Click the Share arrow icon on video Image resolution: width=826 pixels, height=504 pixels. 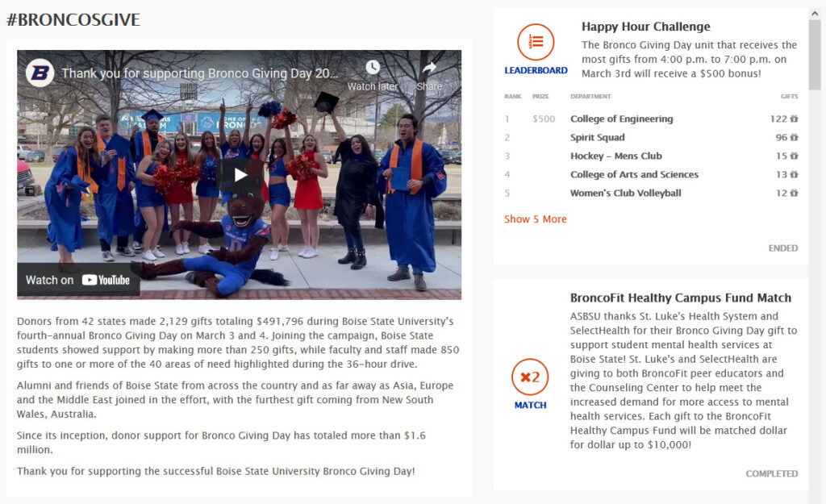click(429, 67)
